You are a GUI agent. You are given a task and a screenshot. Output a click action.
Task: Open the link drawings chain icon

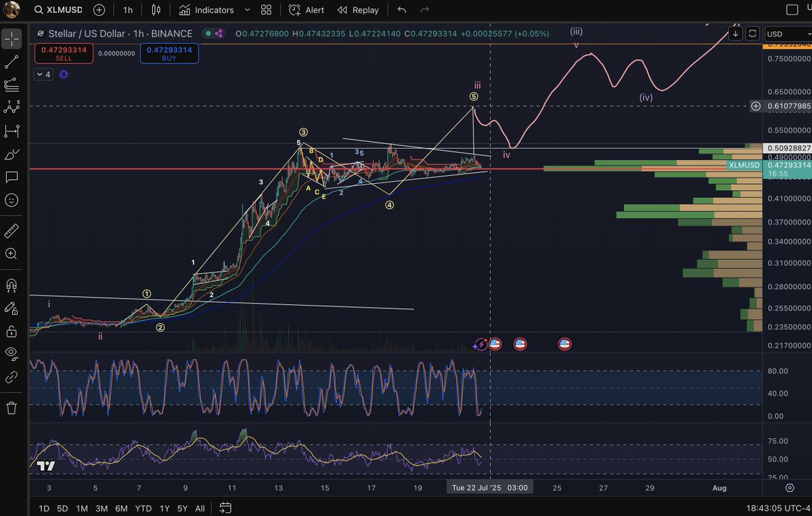[x=12, y=377]
